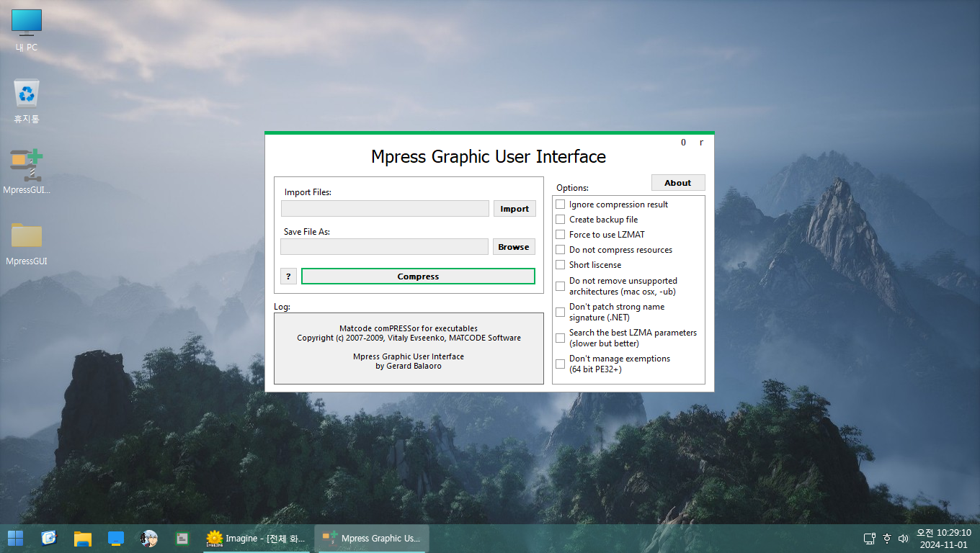Click the Save File As path field

coord(384,247)
